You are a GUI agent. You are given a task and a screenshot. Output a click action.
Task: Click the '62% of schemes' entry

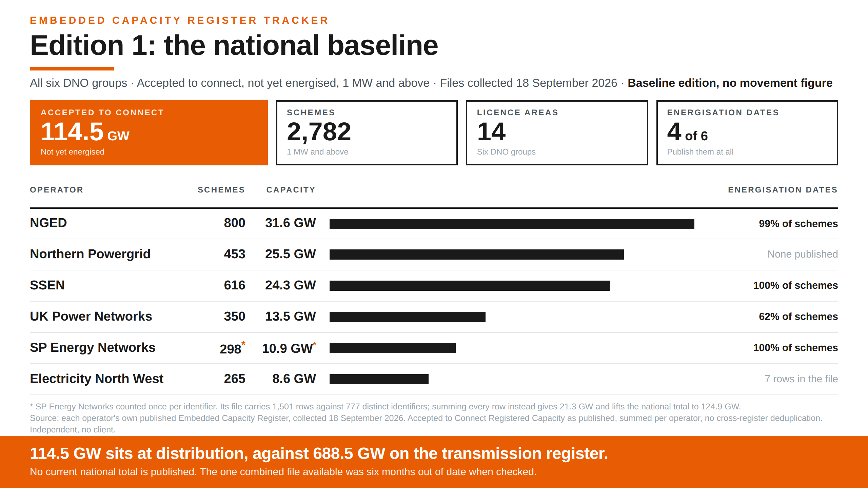point(798,317)
